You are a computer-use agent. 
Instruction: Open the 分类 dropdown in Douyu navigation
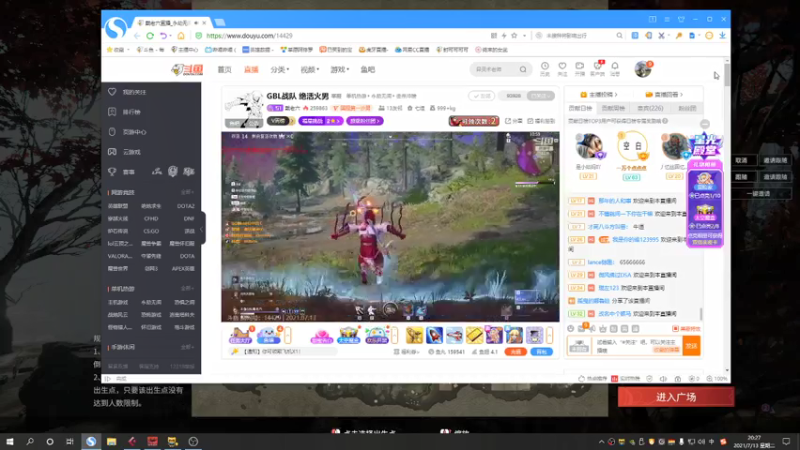(280, 69)
